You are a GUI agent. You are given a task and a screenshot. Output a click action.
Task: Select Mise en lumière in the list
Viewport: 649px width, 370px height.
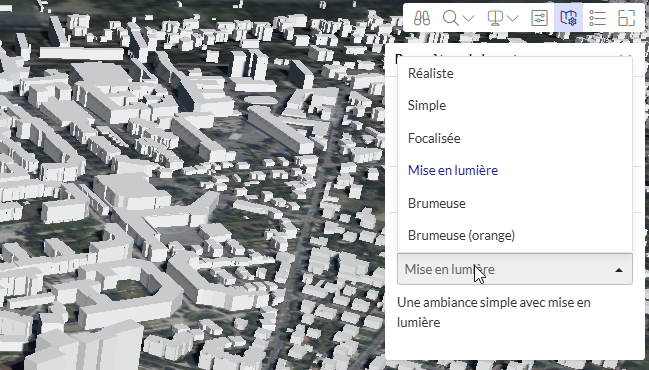[514, 171]
